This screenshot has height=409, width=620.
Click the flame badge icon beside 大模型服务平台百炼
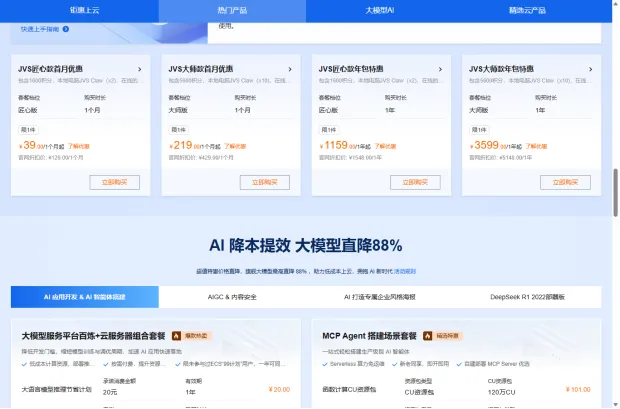pyautogui.click(x=176, y=336)
